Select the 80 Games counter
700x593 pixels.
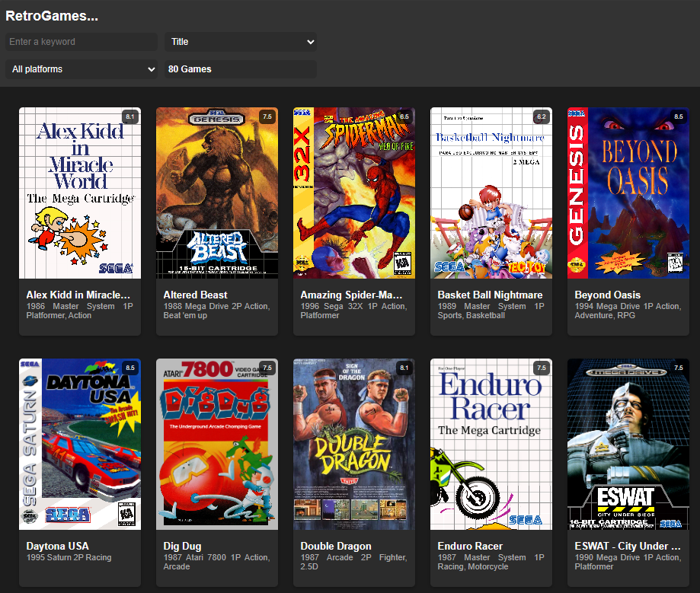240,69
